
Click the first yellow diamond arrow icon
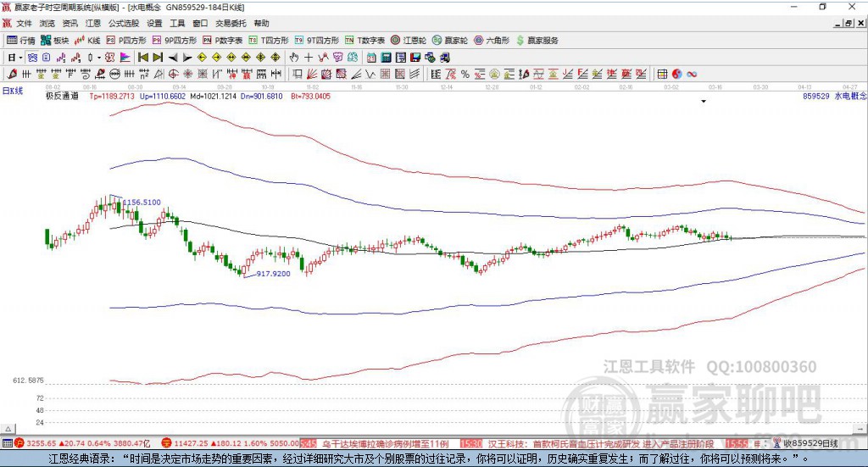click(x=202, y=58)
